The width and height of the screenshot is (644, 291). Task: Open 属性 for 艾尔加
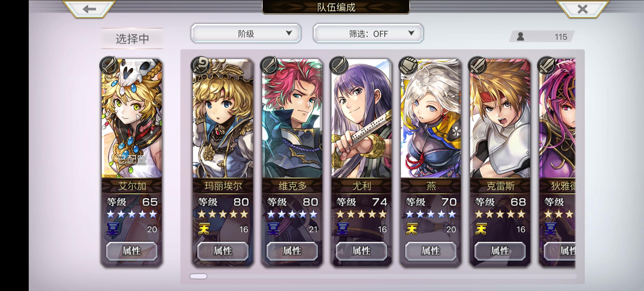(132, 251)
